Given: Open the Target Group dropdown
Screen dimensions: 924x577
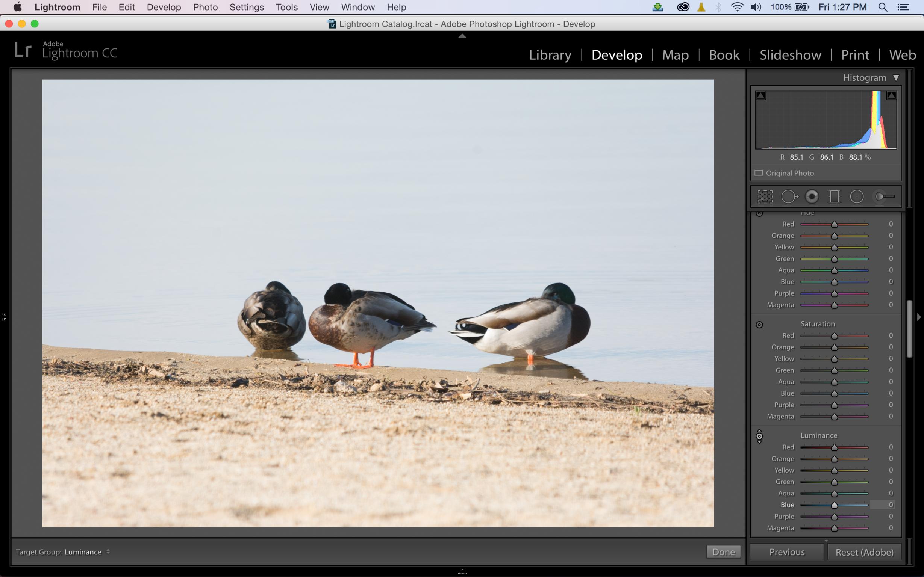Looking at the screenshot, I should pyautogui.click(x=87, y=552).
